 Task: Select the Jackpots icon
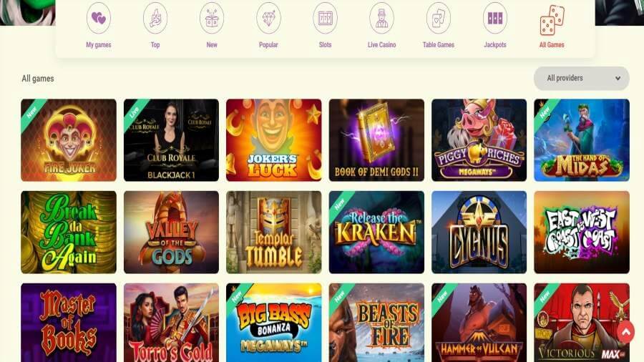[495, 18]
